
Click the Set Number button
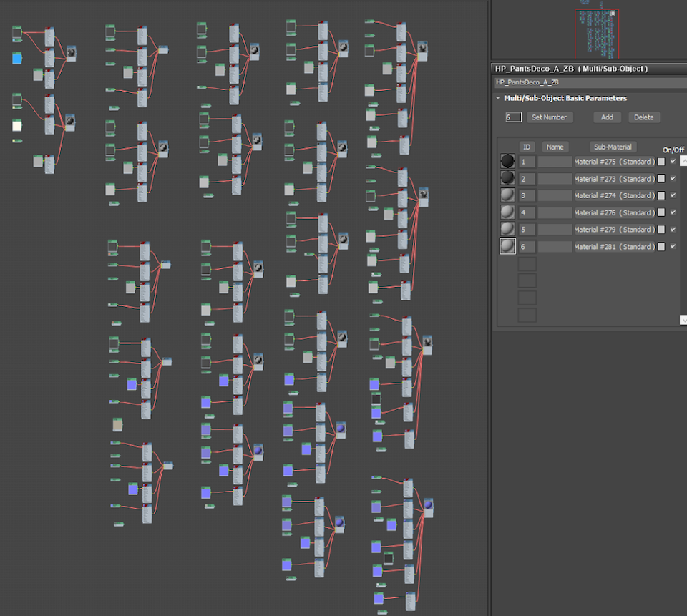pos(549,117)
